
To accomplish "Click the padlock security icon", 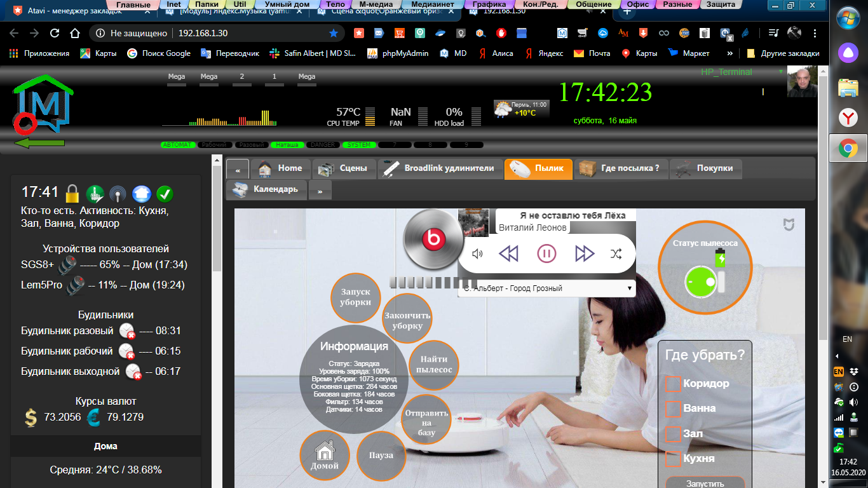I will 72,193.
